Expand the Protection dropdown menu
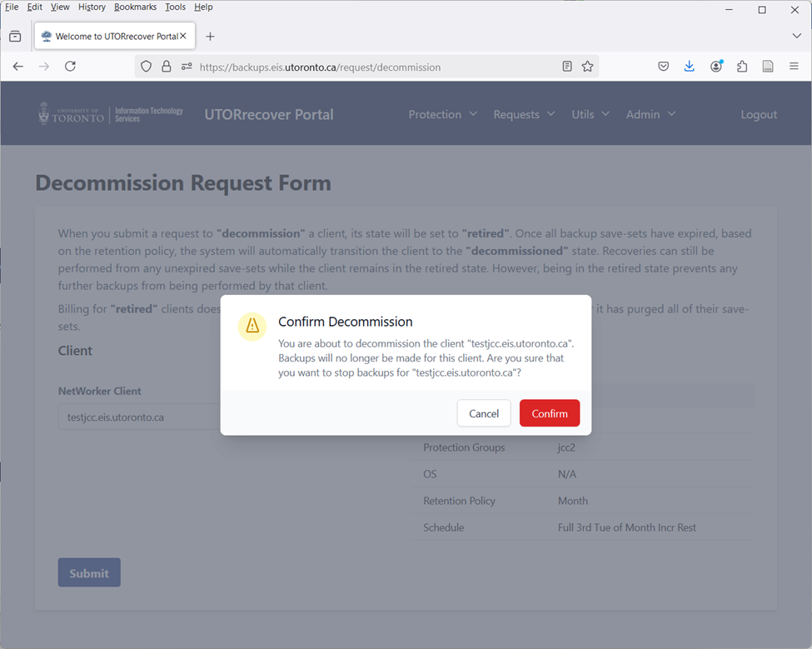The height and width of the screenshot is (649, 812). point(443,114)
